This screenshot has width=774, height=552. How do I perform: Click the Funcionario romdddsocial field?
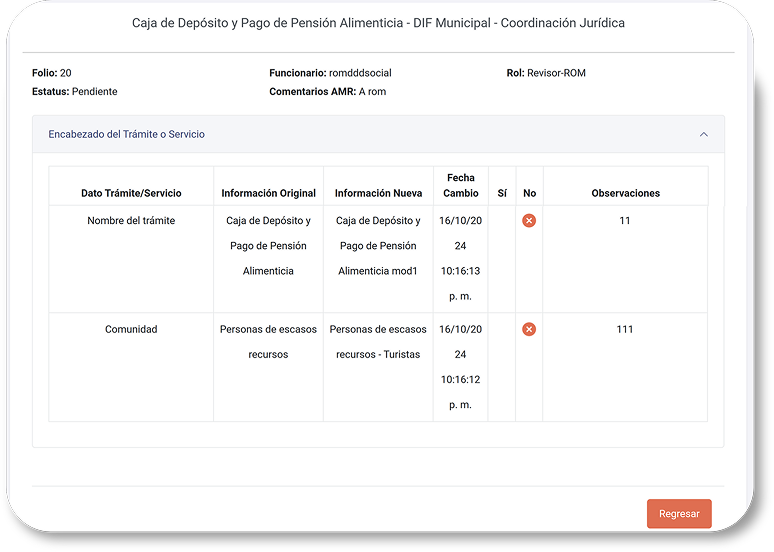pos(333,73)
